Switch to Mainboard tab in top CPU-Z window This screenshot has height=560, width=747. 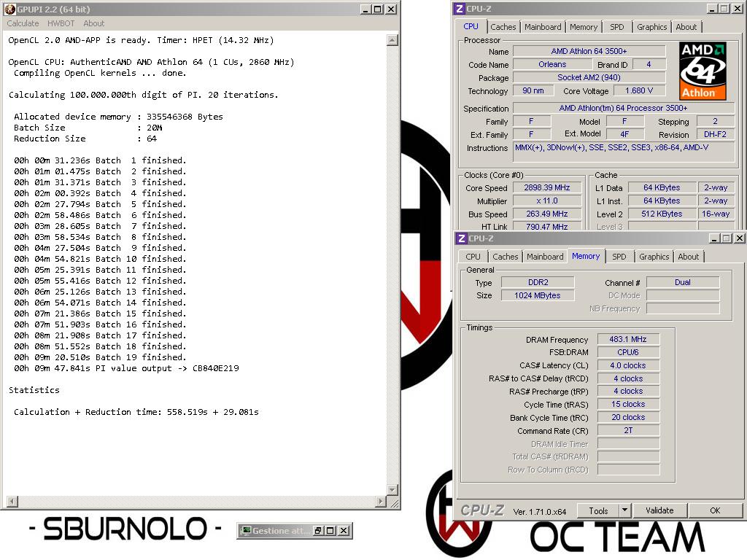point(543,27)
